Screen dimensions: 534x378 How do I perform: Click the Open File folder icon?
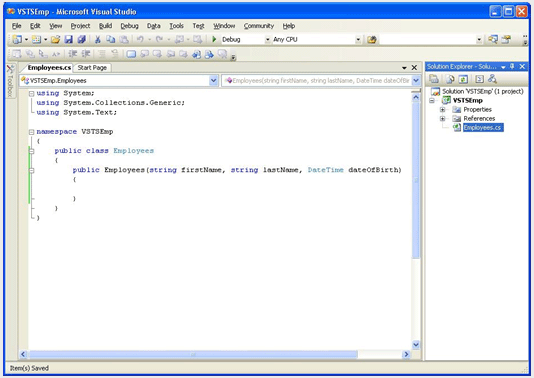pos(56,40)
